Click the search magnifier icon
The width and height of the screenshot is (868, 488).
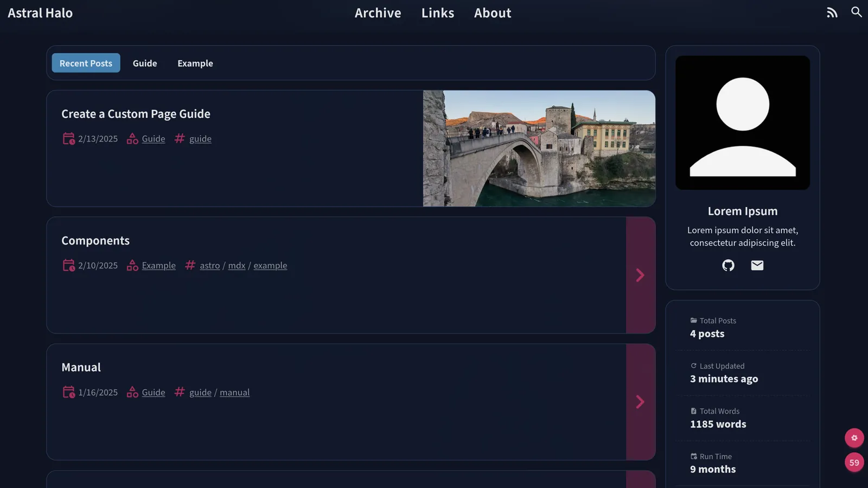point(856,12)
